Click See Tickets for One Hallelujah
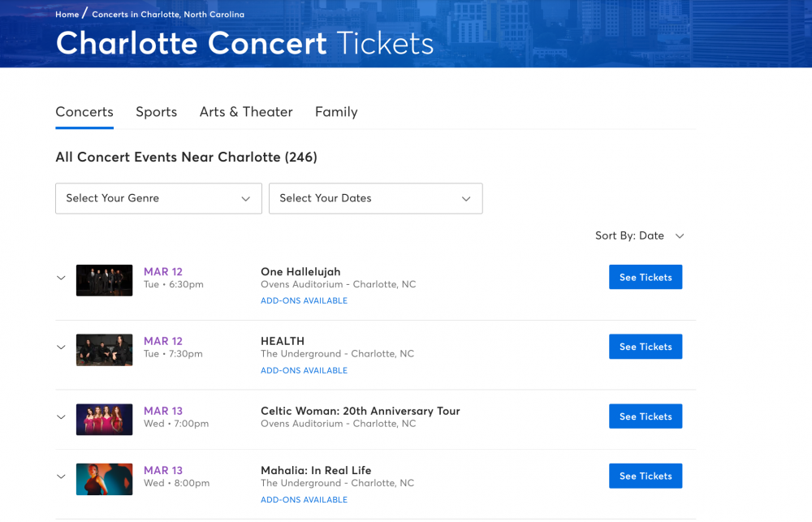 click(x=646, y=277)
